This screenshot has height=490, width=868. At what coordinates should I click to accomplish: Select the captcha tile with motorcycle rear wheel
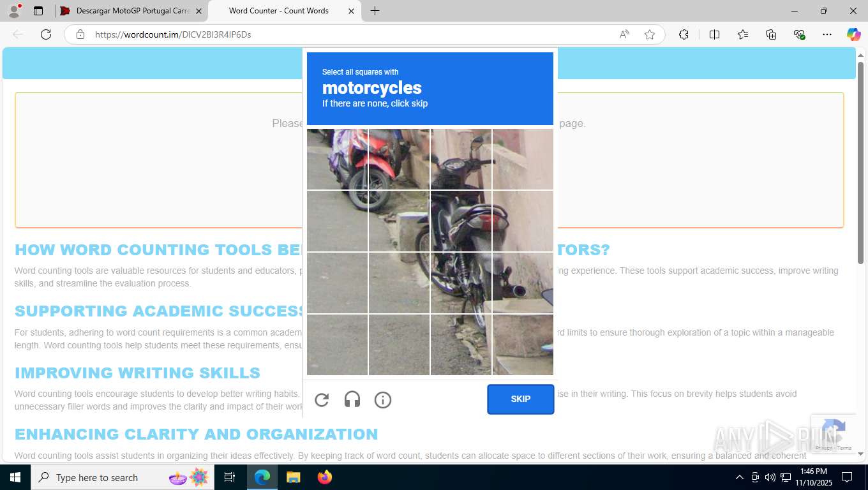pyautogui.click(x=461, y=283)
